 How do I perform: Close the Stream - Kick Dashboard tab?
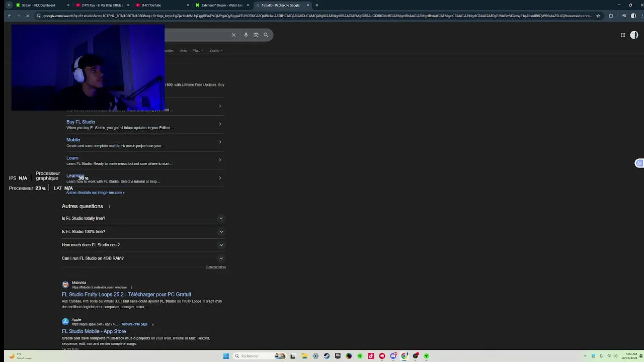tap(68, 5)
